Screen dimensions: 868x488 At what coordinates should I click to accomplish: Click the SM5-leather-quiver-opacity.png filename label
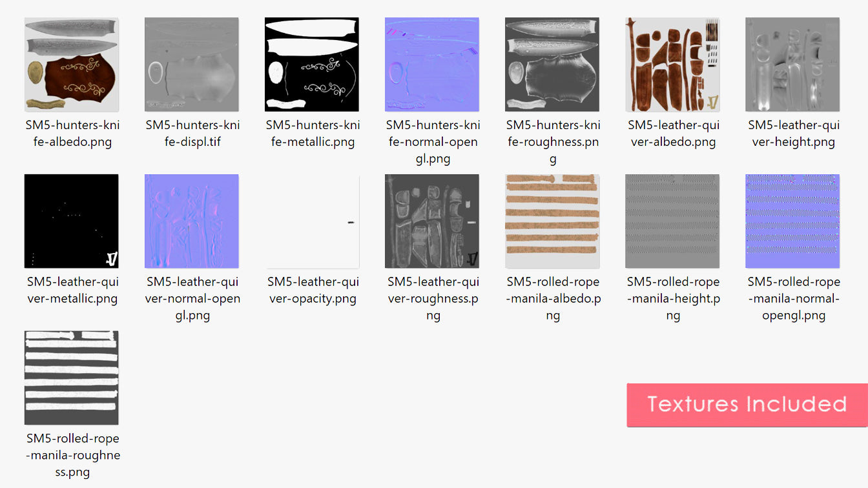[x=313, y=290]
